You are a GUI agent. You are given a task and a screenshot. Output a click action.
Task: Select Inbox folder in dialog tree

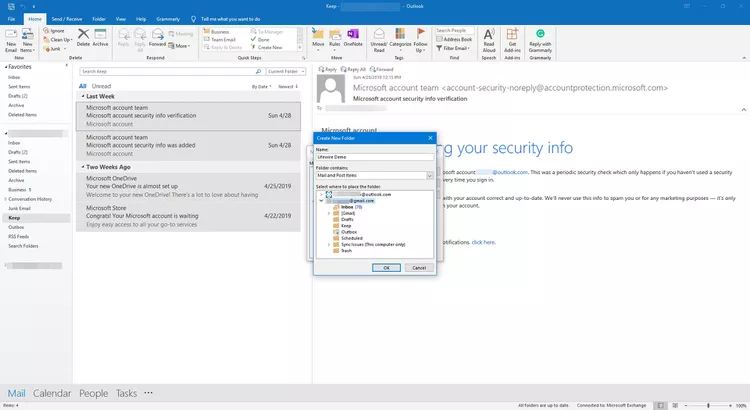click(x=347, y=207)
